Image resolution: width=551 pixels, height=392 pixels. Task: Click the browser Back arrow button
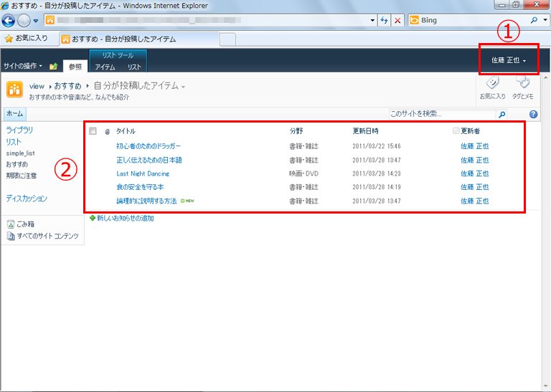pos(9,21)
